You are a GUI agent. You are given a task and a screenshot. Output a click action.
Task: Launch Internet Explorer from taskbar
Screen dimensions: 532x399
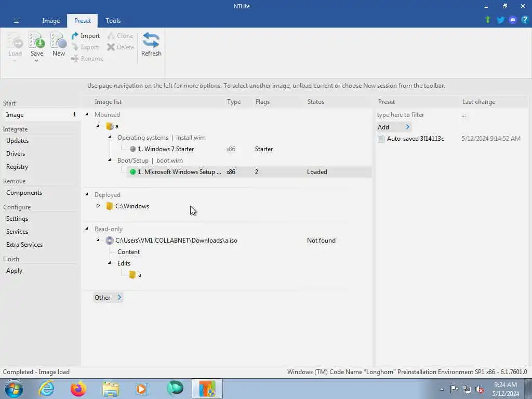46,389
